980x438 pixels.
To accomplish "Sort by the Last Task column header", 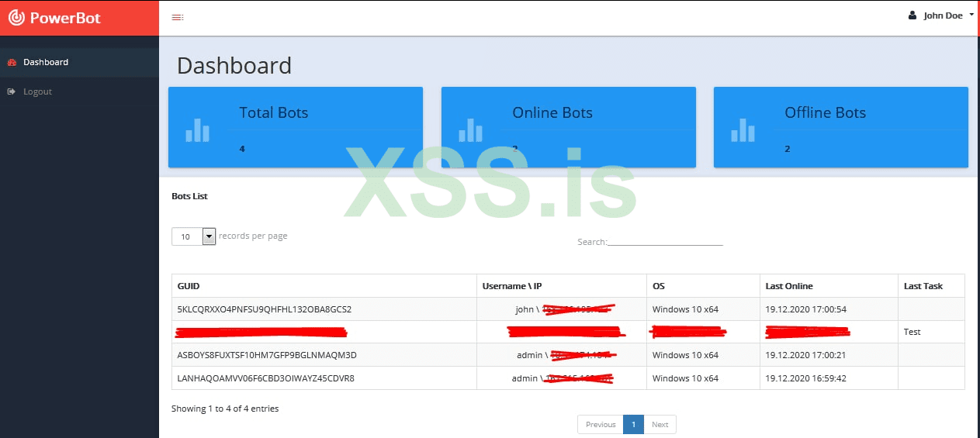I will [x=932, y=286].
